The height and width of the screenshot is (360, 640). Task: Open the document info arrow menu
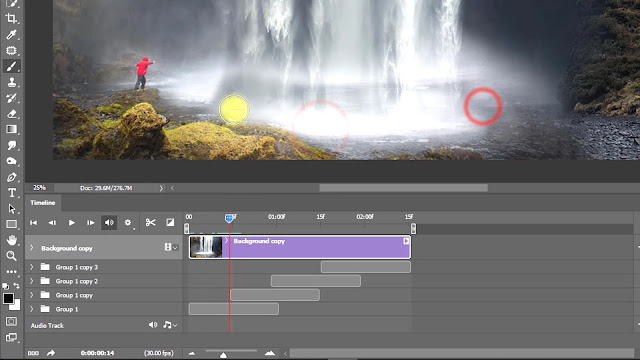point(161,188)
